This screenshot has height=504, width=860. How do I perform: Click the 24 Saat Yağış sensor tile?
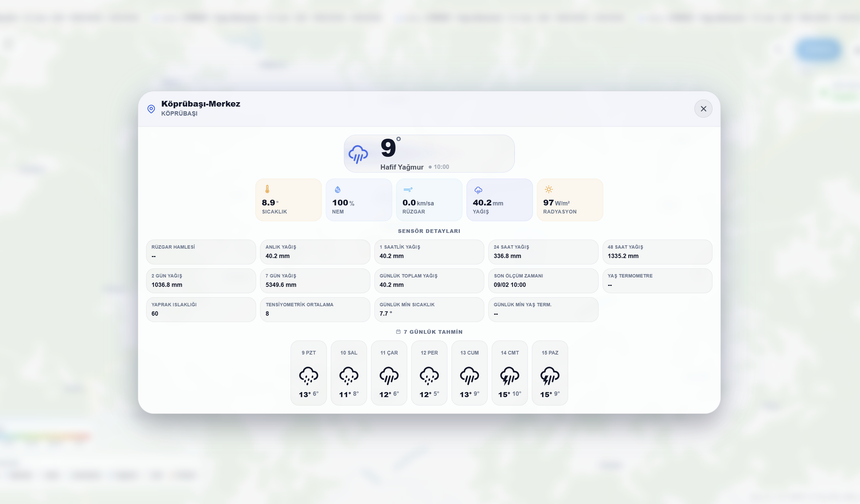(x=543, y=252)
